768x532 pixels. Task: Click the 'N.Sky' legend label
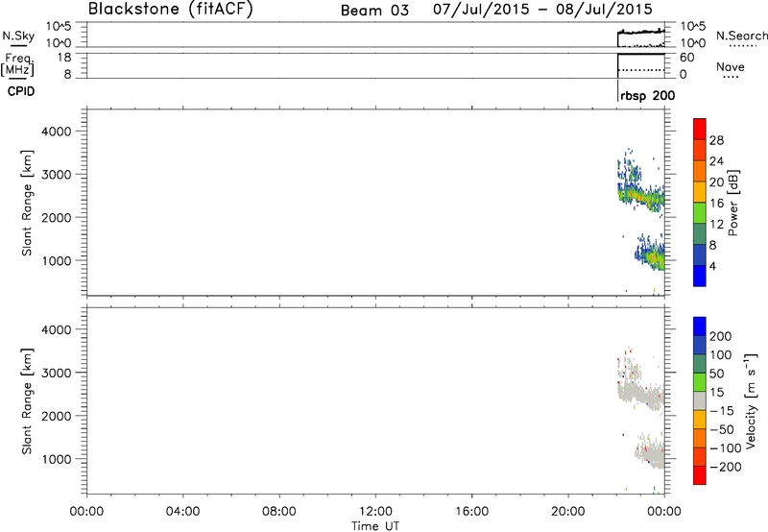[x=18, y=36]
